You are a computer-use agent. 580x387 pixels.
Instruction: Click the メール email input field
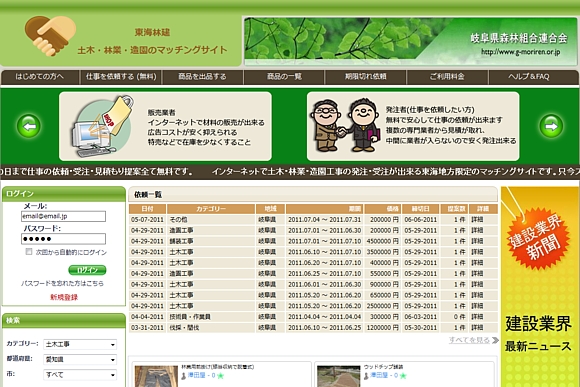(x=63, y=216)
